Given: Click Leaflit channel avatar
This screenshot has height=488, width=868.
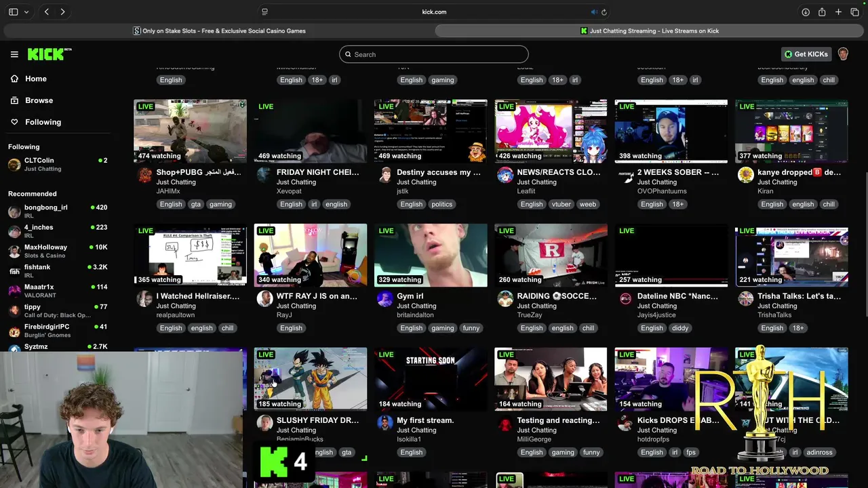Looking at the screenshot, I should pyautogui.click(x=505, y=175).
